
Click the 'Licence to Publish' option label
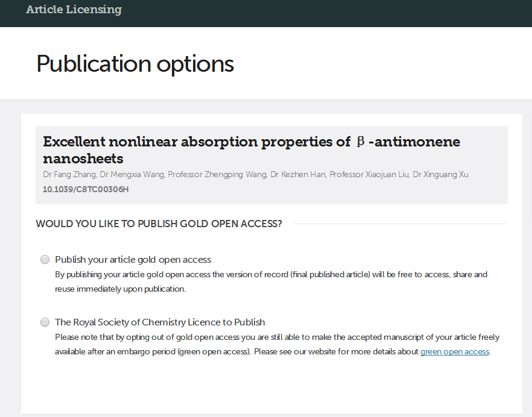160,322
